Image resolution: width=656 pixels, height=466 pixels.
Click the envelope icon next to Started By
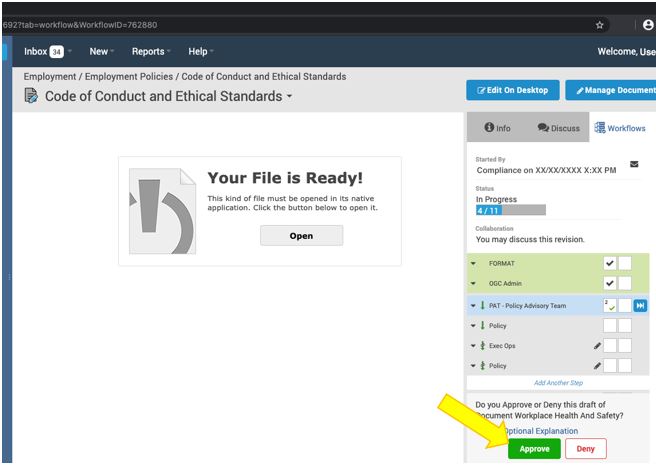tap(634, 164)
